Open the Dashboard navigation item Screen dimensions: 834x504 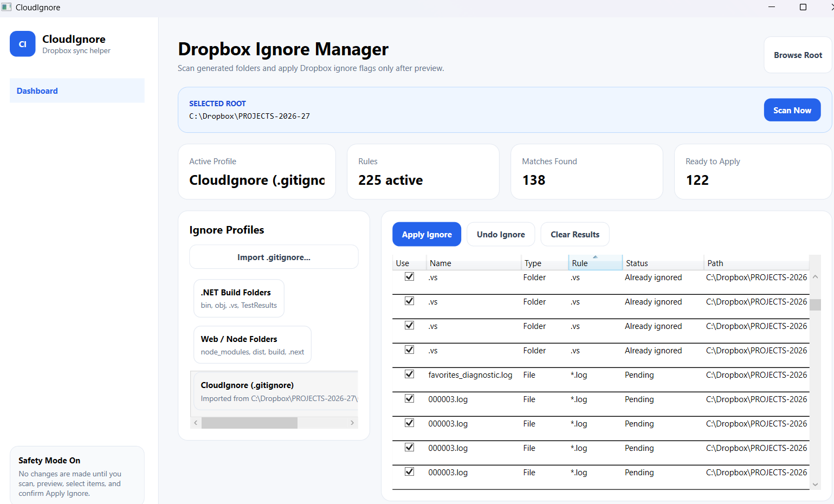click(x=77, y=91)
